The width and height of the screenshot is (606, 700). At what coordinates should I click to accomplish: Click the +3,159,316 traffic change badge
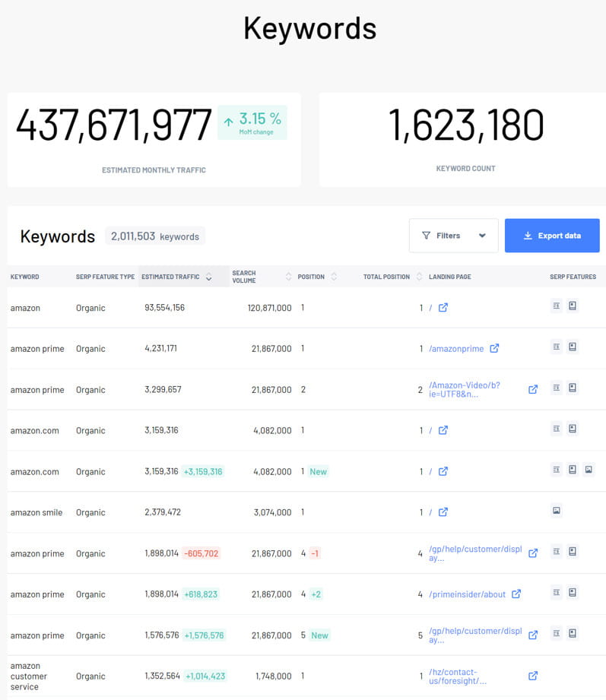[203, 471]
